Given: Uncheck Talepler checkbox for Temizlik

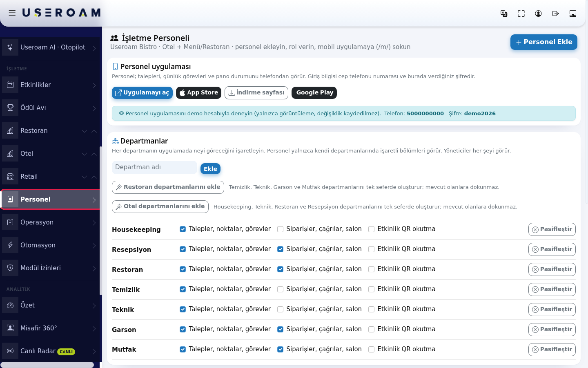Looking at the screenshot, I should tap(183, 289).
